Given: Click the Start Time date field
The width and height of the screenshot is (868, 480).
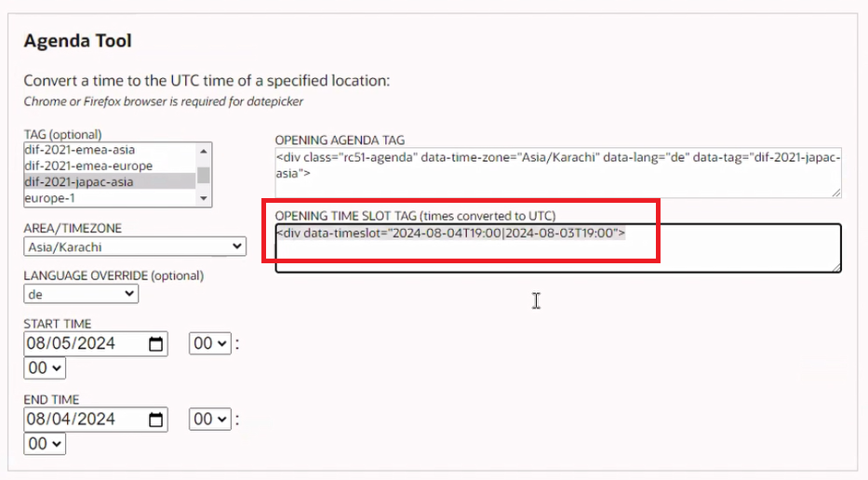Looking at the screenshot, I should [x=84, y=344].
